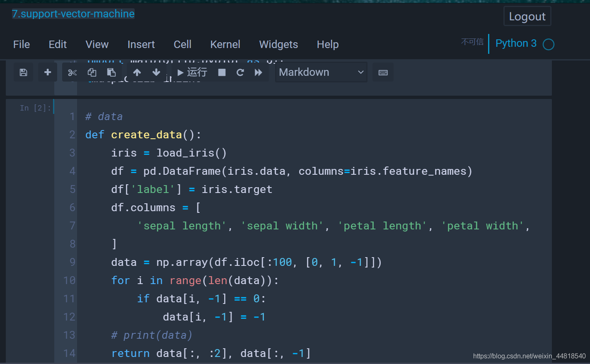The image size is (590, 364).
Task: Cut selected cell with scissors icon
Action: [x=73, y=72]
